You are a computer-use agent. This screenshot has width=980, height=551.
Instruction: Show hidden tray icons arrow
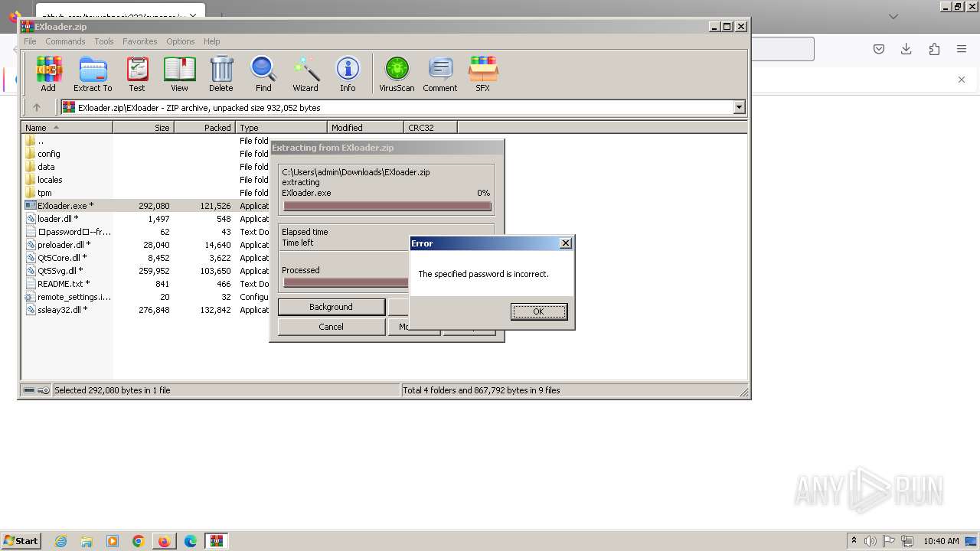point(854,540)
